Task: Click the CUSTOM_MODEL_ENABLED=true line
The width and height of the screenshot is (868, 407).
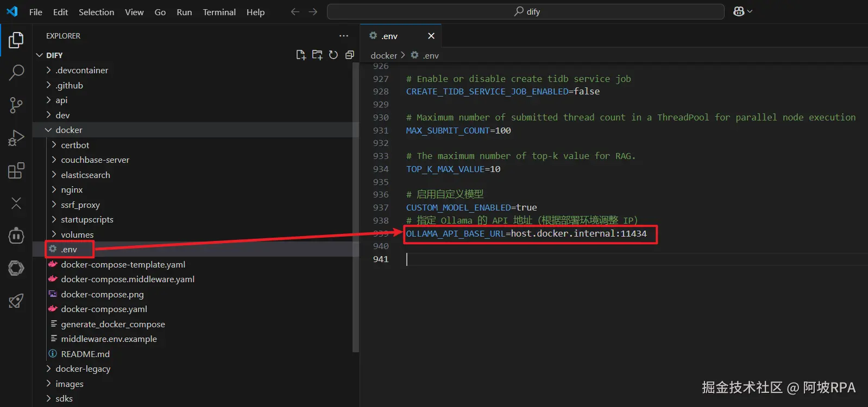Action: click(x=471, y=207)
